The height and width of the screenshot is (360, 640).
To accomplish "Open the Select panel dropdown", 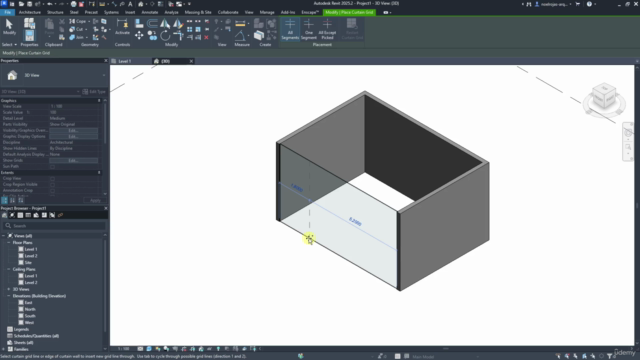I will click(x=9, y=44).
